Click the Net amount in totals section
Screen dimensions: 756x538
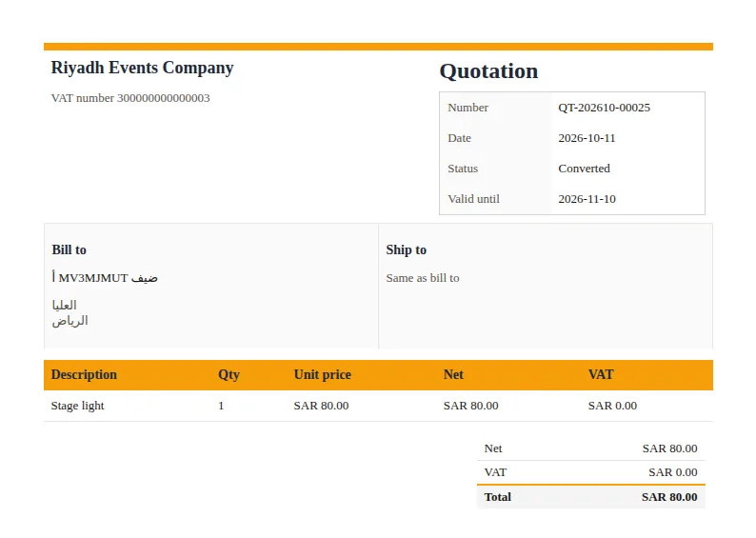pos(669,448)
